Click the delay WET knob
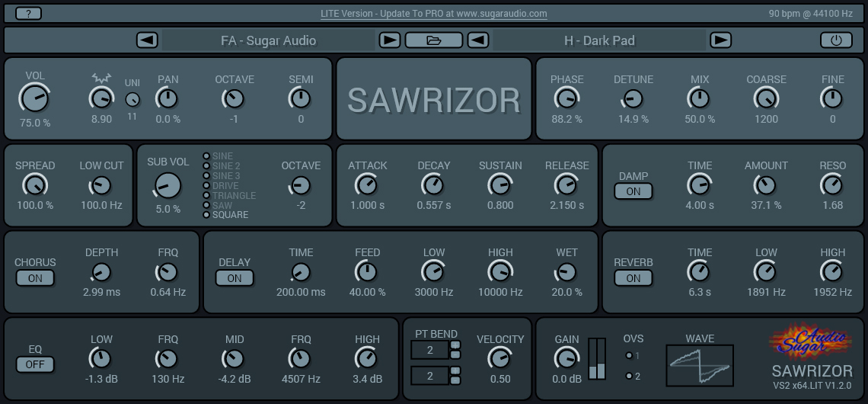 [x=566, y=272]
